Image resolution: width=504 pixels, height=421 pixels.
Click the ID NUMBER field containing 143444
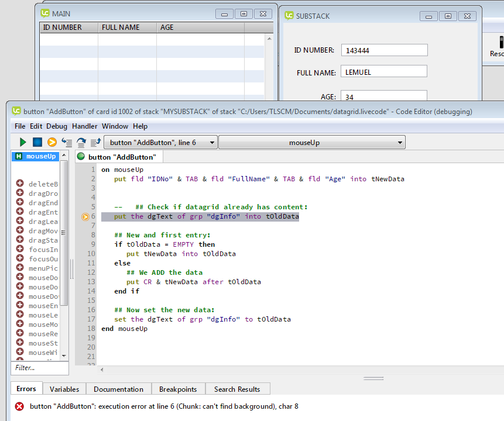coord(384,50)
